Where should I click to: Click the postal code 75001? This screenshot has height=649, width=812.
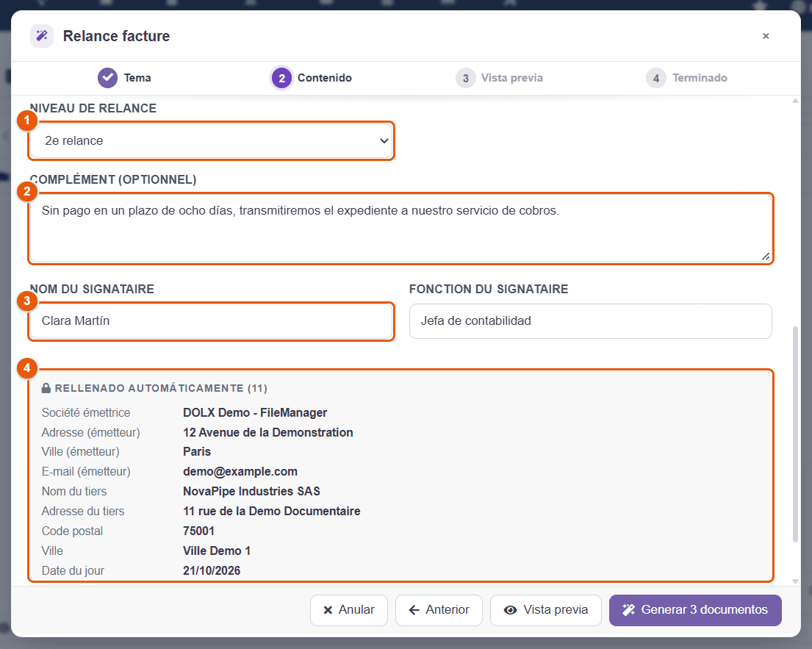pos(198,531)
